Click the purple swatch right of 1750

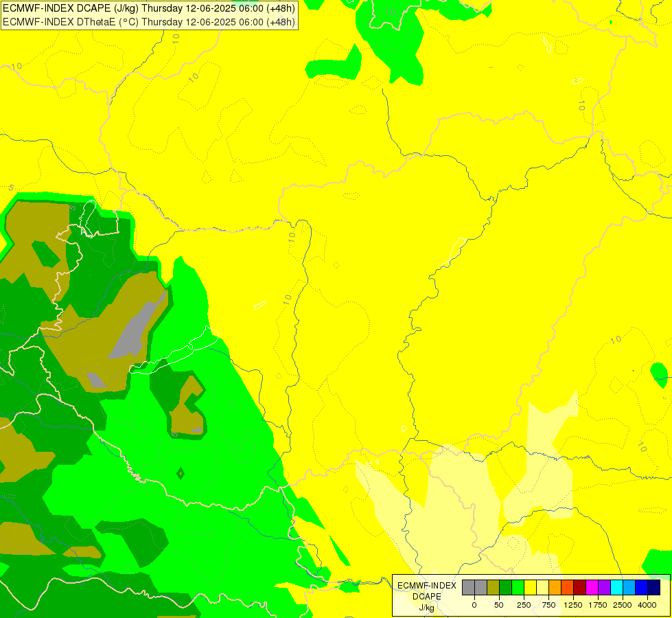604,587
